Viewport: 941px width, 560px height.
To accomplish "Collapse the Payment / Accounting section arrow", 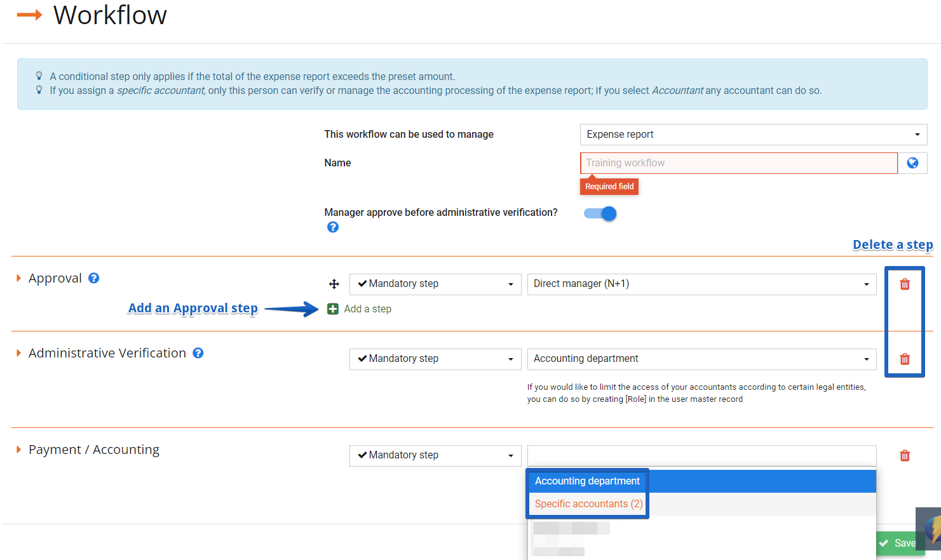I will [x=19, y=450].
